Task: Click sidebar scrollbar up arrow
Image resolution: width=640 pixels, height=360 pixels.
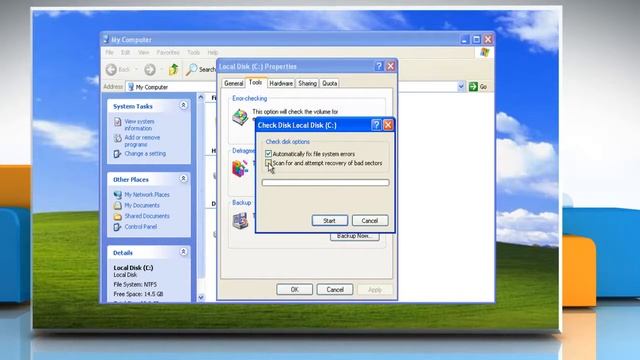Action: tap(201, 97)
